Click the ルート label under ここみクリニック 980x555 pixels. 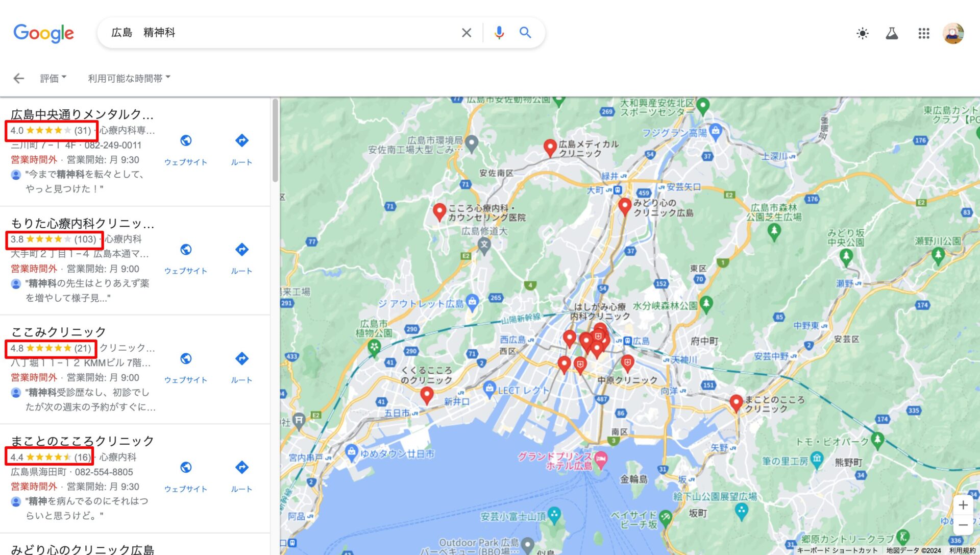pyautogui.click(x=241, y=380)
